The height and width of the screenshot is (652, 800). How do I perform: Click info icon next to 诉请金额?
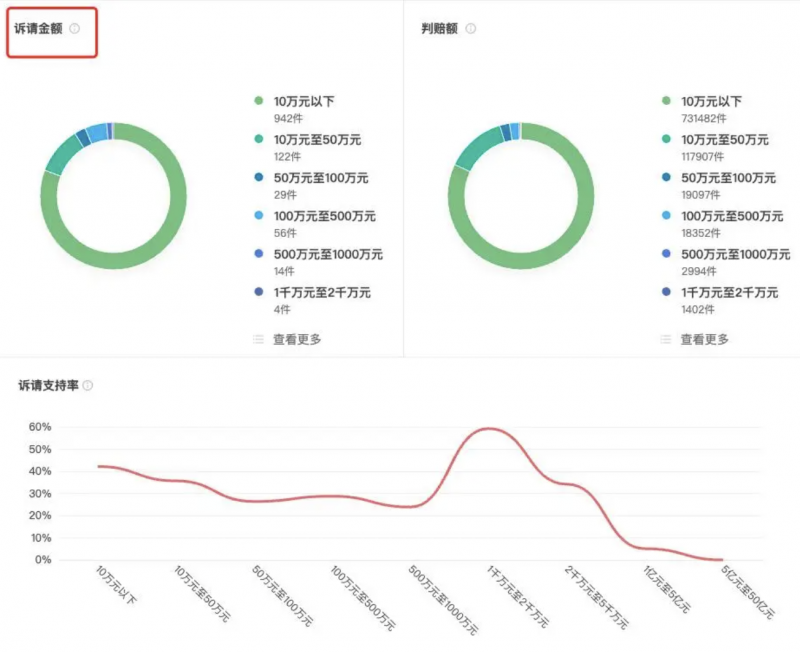(75, 29)
